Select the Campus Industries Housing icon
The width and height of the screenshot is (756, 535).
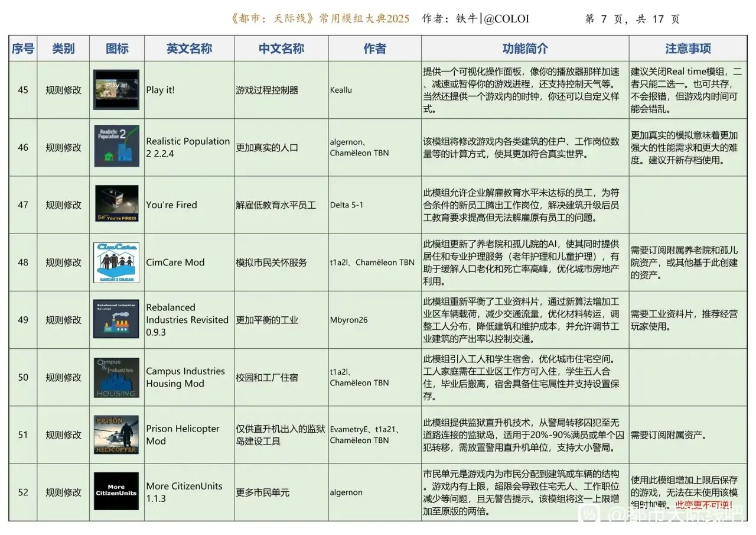tap(116, 377)
